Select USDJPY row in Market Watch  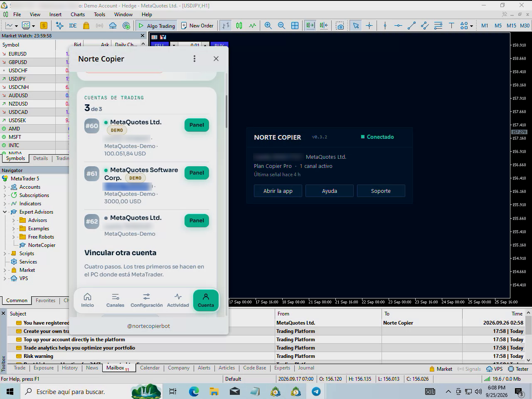coord(34,79)
